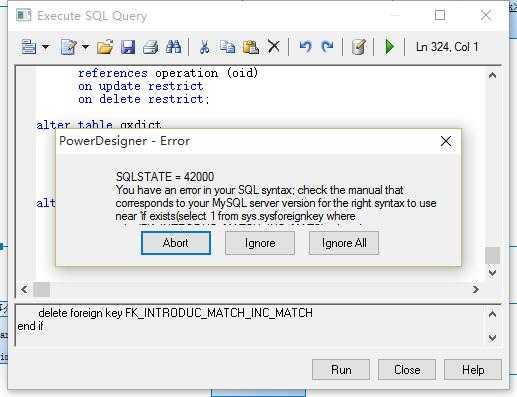Click the editor menu icon in toolbar

click(x=29, y=47)
